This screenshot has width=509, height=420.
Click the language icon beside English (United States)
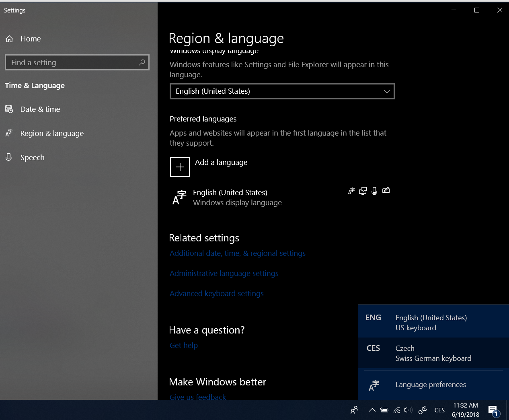tap(179, 198)
